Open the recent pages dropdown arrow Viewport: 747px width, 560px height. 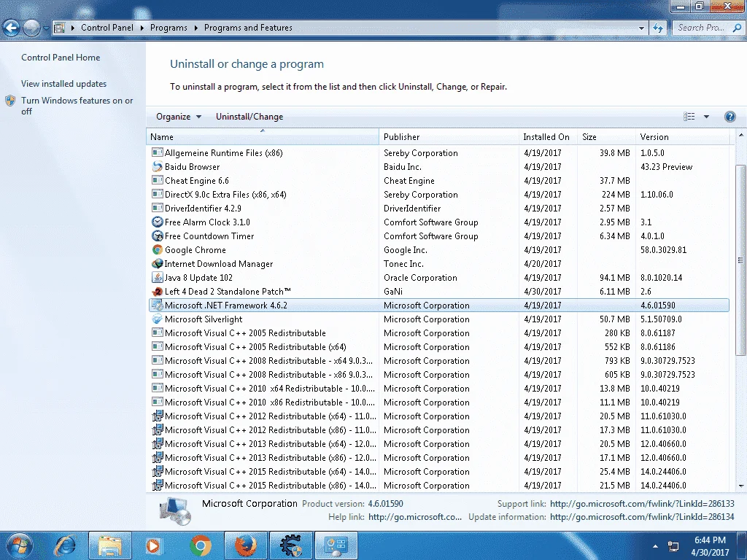tap(46, 28)
